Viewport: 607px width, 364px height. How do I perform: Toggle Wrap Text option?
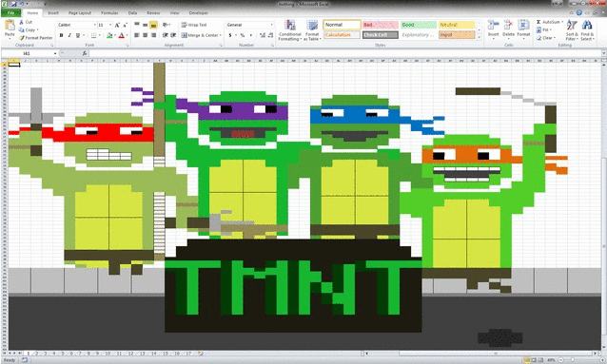click(194, 25)
